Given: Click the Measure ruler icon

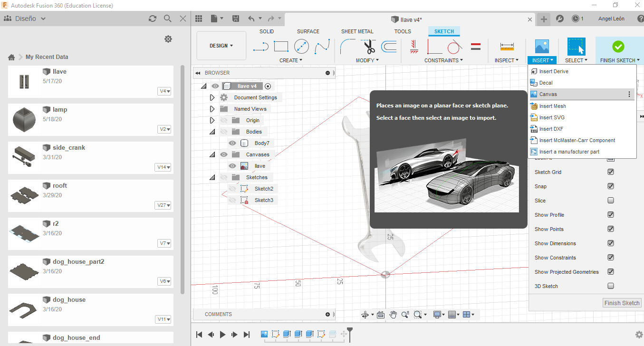Looking at the screenshot, I should tap(507, 47).
